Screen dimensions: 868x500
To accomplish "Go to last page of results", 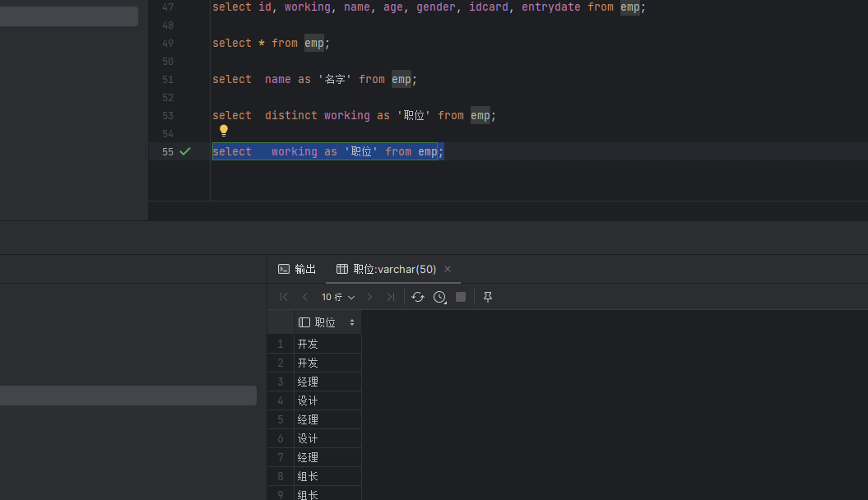I will tap(391, 297).
